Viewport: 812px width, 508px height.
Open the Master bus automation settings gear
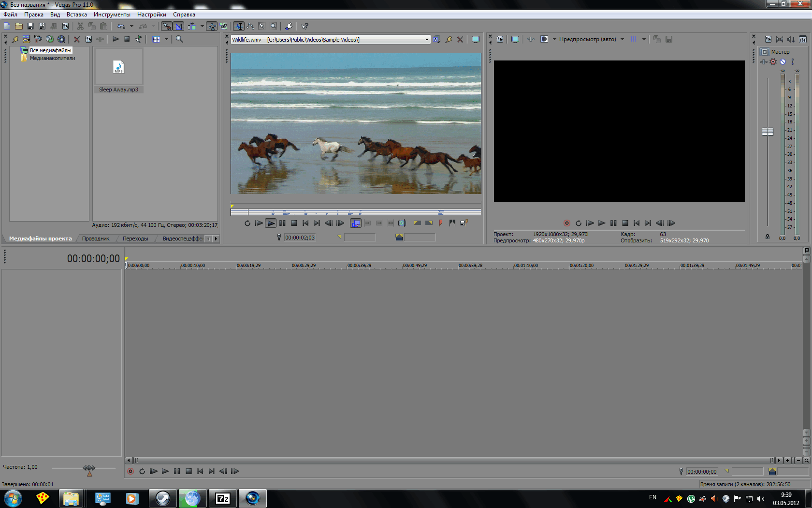[x=773, y=62]
